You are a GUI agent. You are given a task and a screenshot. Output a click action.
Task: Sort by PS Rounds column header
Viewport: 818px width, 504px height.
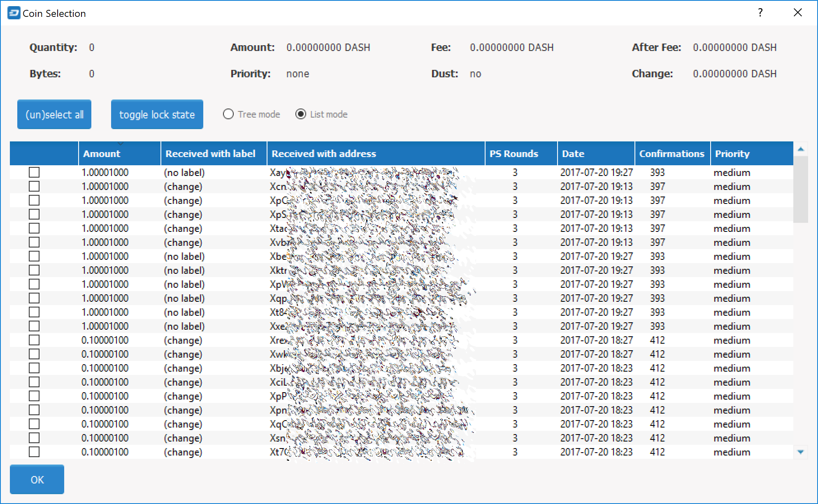(521, 153)
